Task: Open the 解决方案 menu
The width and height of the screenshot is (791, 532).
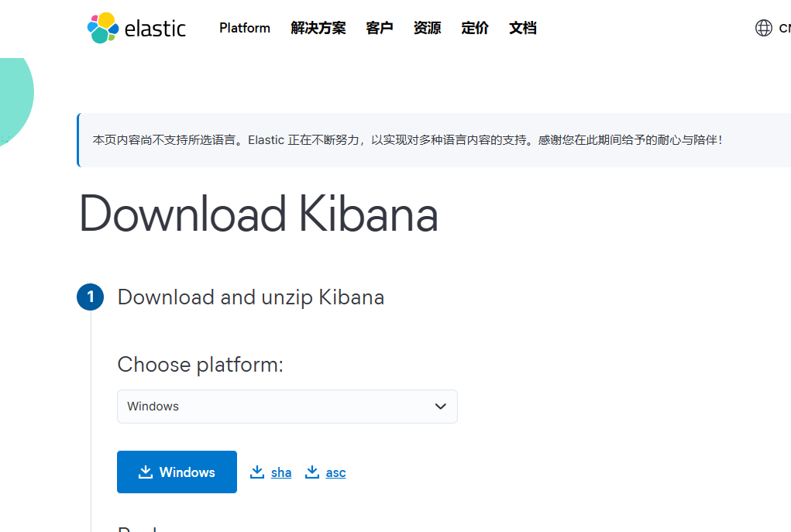Action: [x=318, y=28]
